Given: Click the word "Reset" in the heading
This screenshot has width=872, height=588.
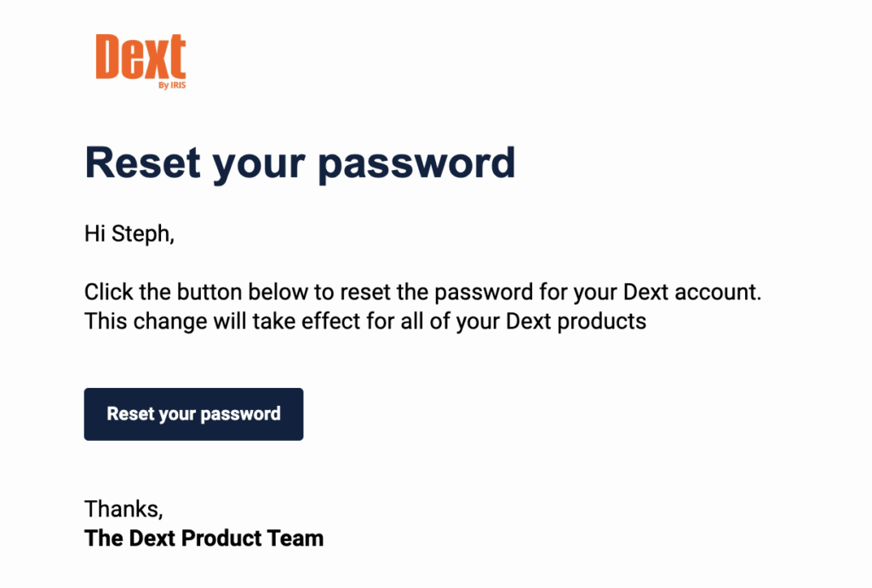Looking at the screenshot, I should tap(142, 163).
